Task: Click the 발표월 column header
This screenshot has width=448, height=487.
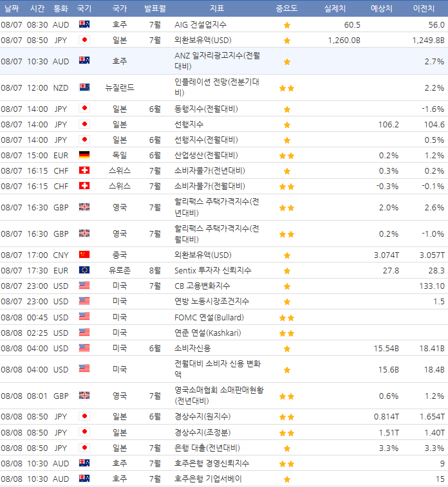Action: pos(155,8)
